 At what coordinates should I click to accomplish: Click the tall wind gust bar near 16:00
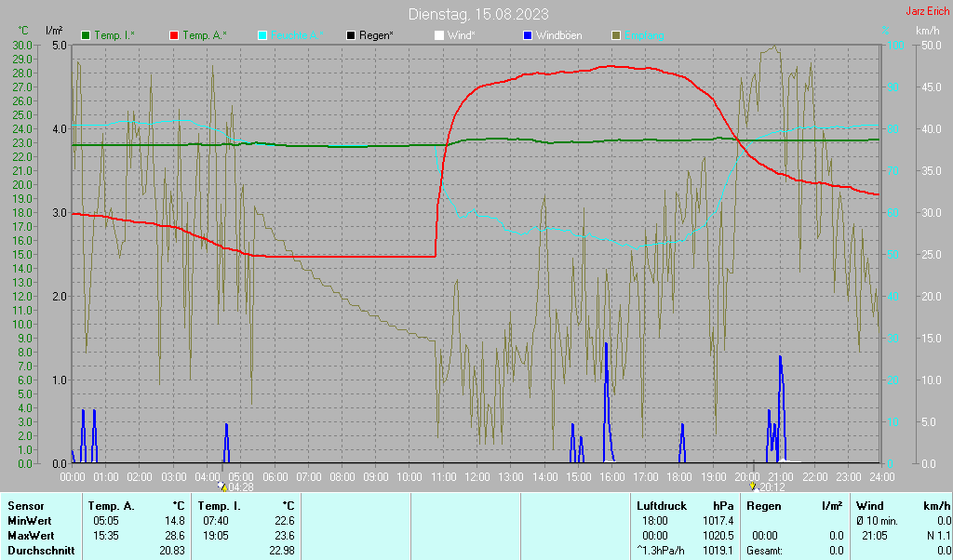607,400
